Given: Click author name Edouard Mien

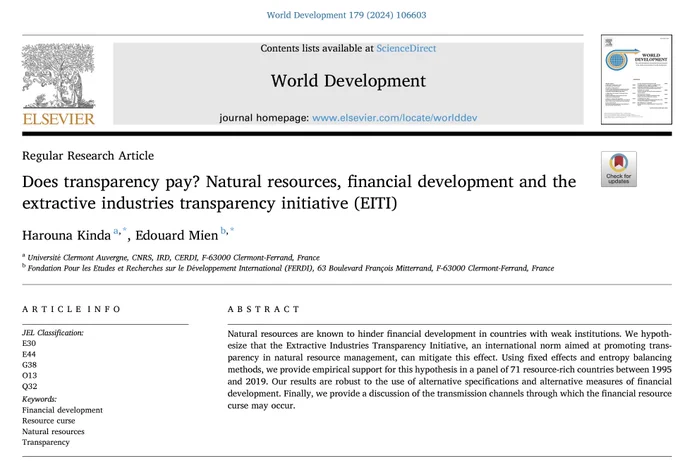Looking at the screenshot, I should [177, 235].
